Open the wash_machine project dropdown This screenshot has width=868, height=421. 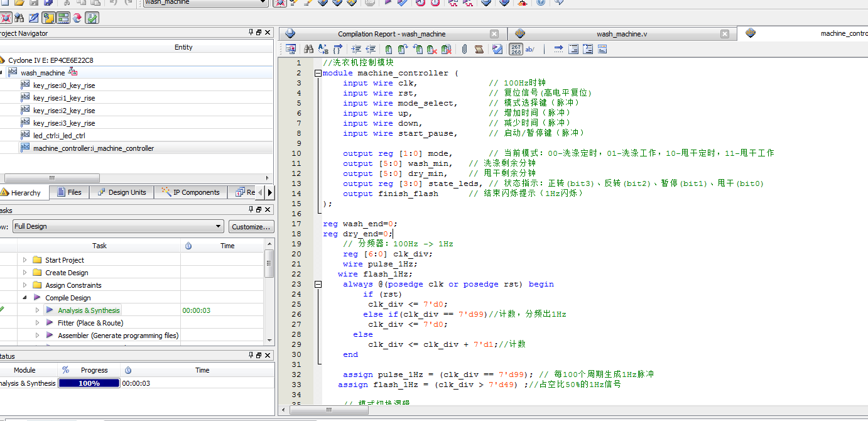click(x=264, y=3)
